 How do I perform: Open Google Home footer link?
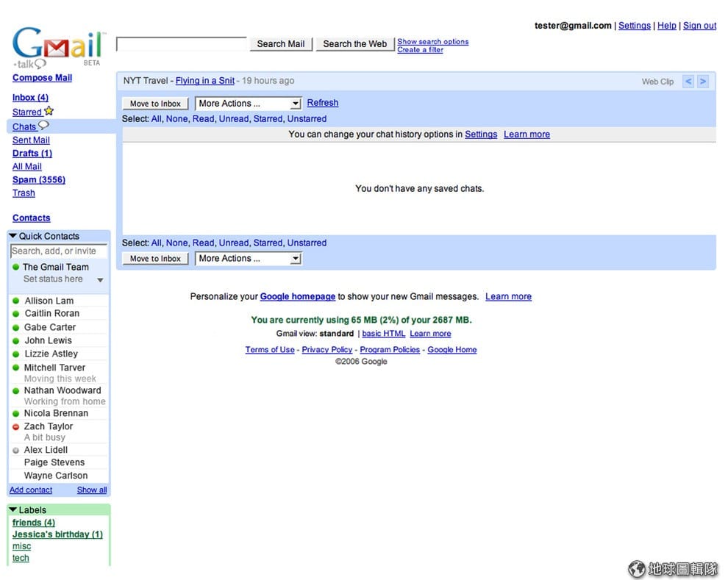[452, 349]
